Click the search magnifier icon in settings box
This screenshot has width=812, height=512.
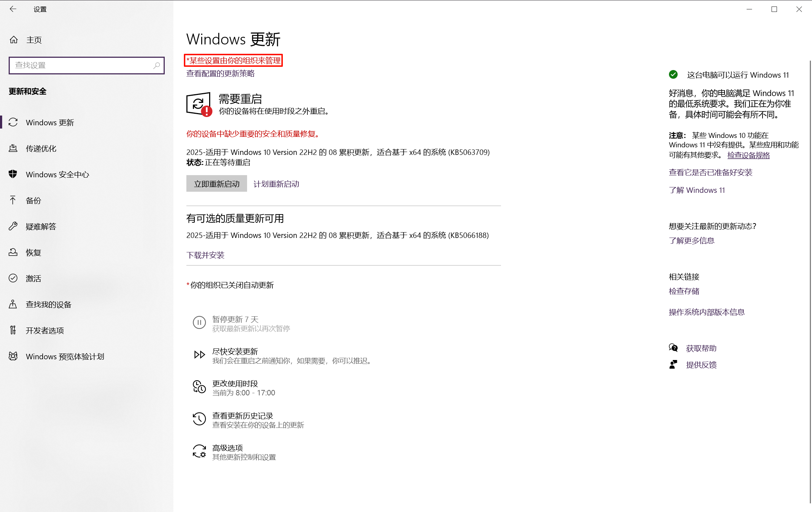[156, 65]
